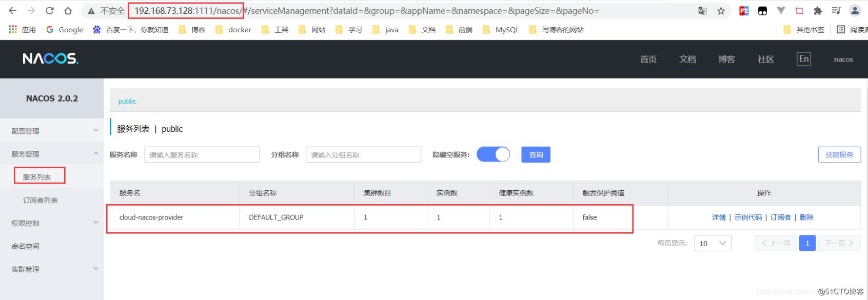Open 社区 in the top navigation
The width and height of the screenshot is (868, 300).
tap(766, 59)
